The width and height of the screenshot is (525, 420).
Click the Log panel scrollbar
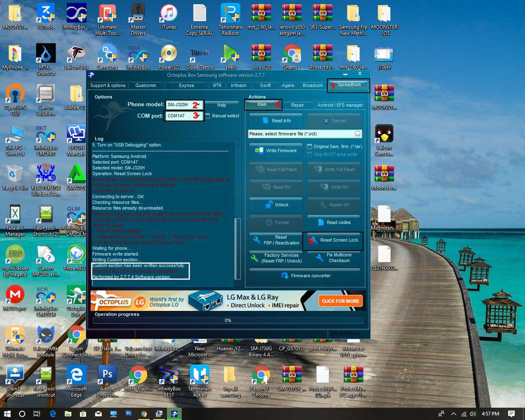237,248
